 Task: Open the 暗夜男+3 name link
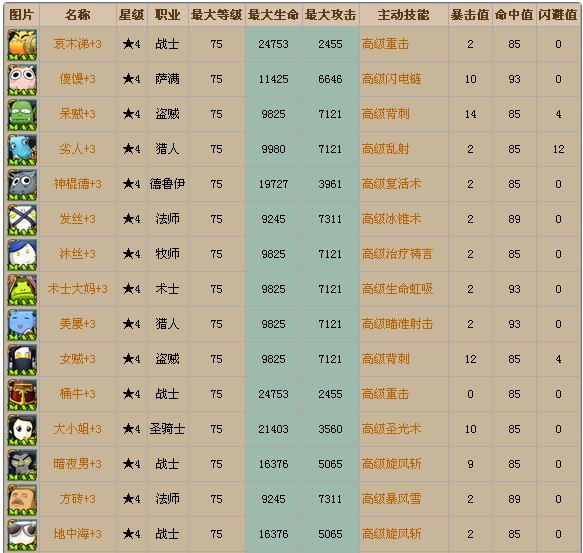click(77, 464)
